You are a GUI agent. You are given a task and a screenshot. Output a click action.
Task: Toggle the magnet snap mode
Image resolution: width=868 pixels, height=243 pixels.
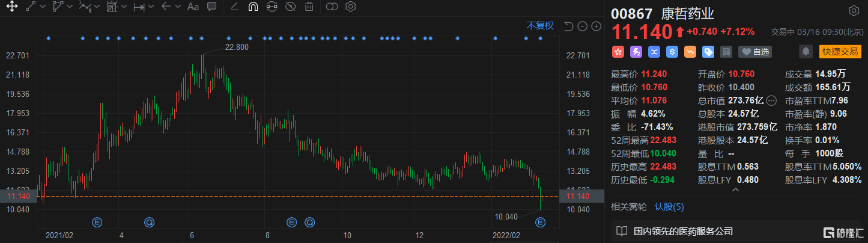point(253,7)
